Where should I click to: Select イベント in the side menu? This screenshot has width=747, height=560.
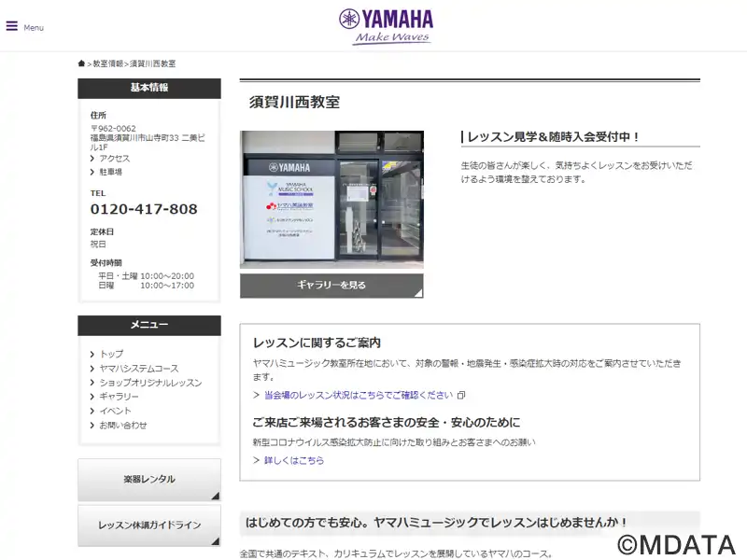pyautogui.click(x=115, y=411)
